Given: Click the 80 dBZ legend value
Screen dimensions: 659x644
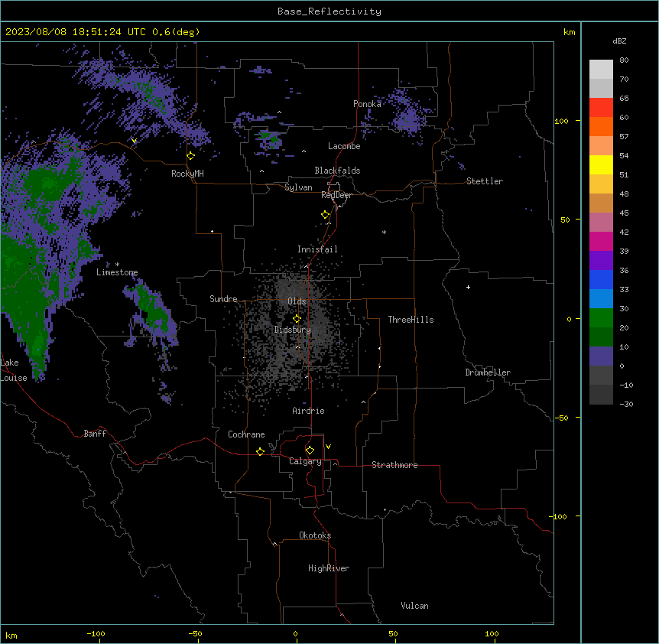Looking at the screenshot, I should [x=624, y=60].
